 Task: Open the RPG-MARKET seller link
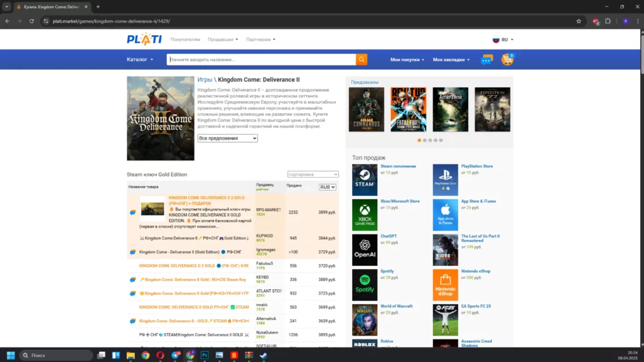click(x=269, y=209)
